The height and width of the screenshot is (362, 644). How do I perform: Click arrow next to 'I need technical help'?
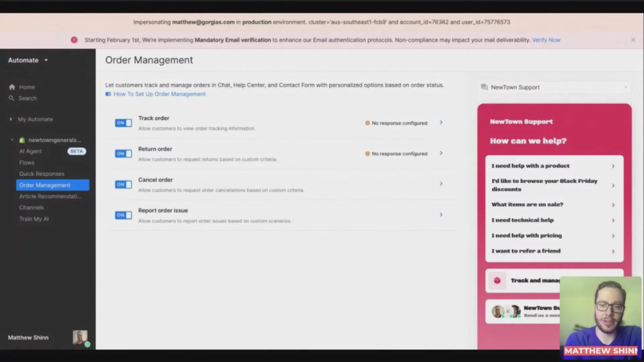point(613,221)
